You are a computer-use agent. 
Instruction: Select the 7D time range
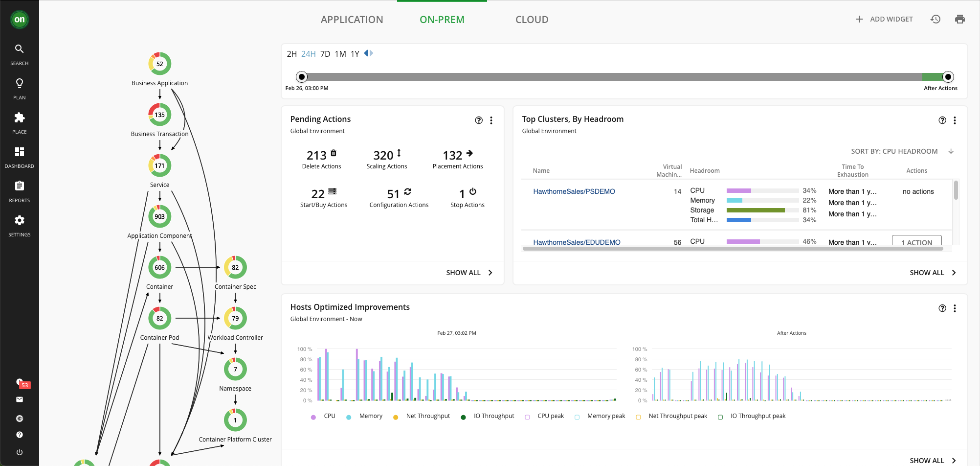pos(325,54)
